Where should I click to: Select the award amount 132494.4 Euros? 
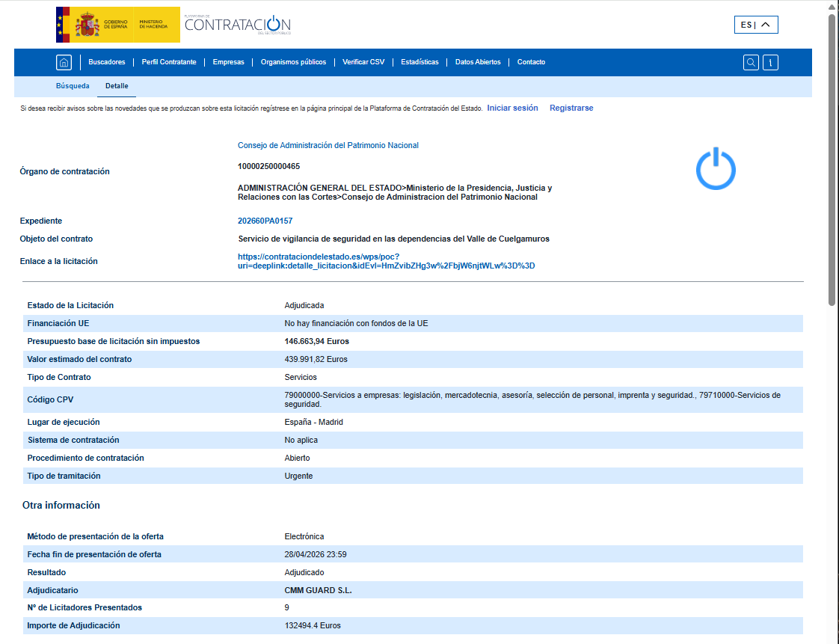(x=313, y=625)
